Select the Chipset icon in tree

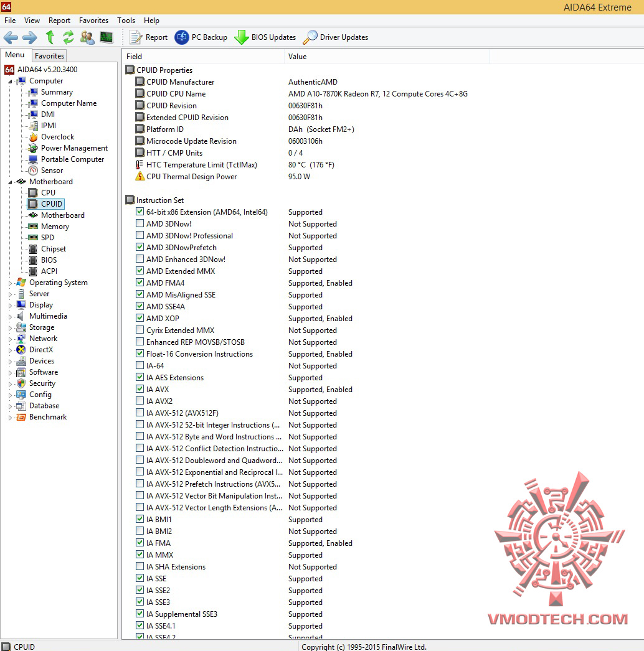click(x=33, y=249)
